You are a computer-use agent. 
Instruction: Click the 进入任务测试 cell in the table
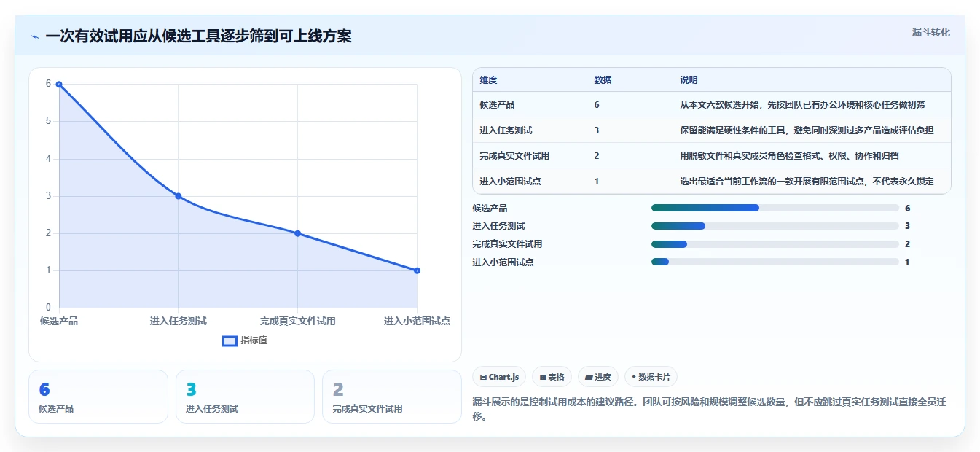[506, 130]
